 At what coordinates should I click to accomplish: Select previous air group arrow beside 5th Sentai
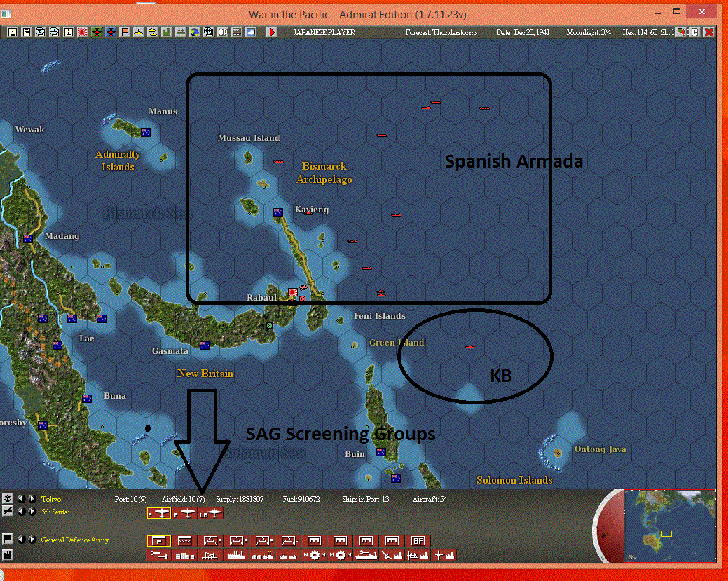coord(21,512)
